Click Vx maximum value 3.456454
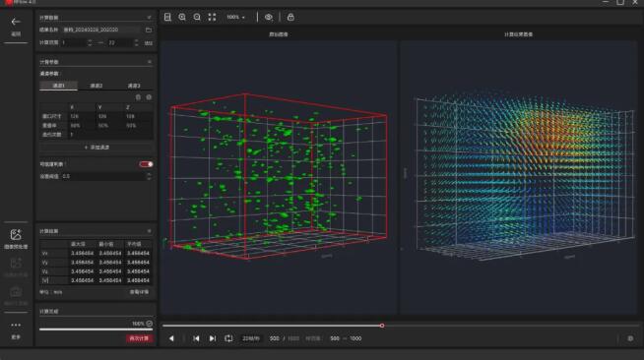 [x=82, y=254]
